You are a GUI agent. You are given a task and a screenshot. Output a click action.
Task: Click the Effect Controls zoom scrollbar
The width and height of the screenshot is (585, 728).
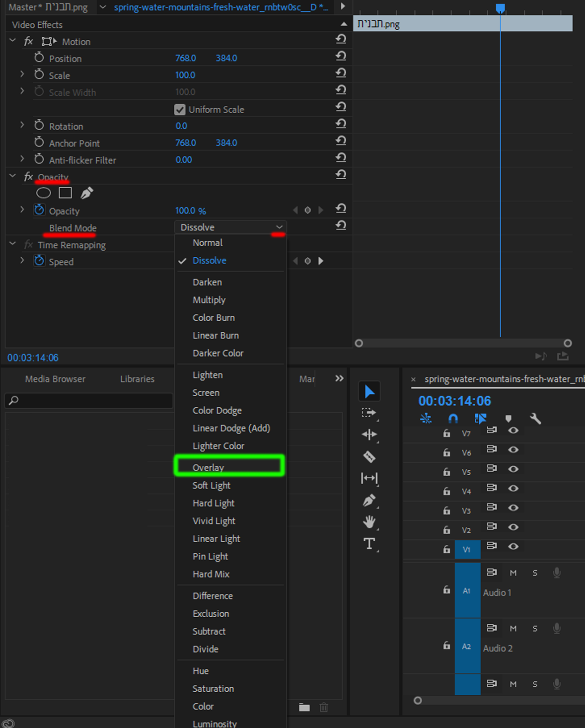pos(463,343)
